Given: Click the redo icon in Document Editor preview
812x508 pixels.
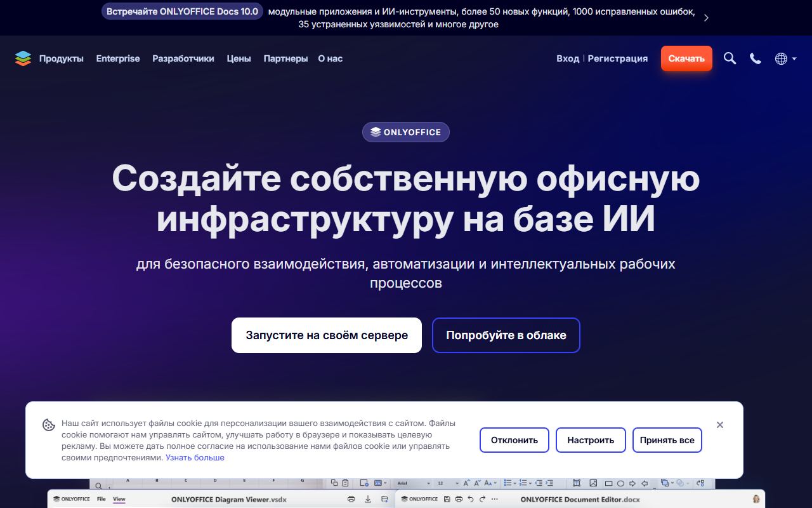Looking at the screenshot, I should pos(483,499).
